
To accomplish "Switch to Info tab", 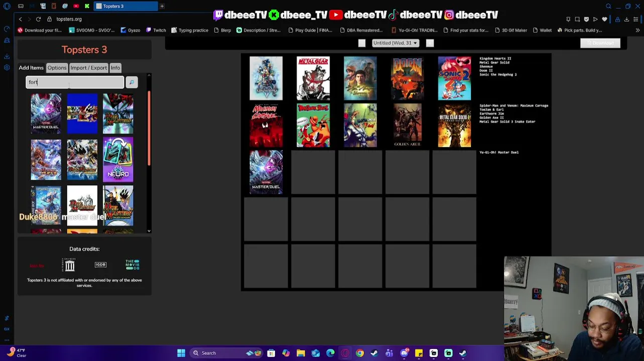I will pyautogui.click(x=115, y=68).
